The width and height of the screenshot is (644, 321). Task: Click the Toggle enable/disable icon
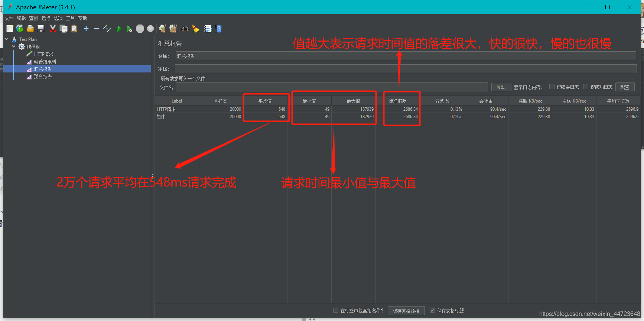click(x=107, y=29)
